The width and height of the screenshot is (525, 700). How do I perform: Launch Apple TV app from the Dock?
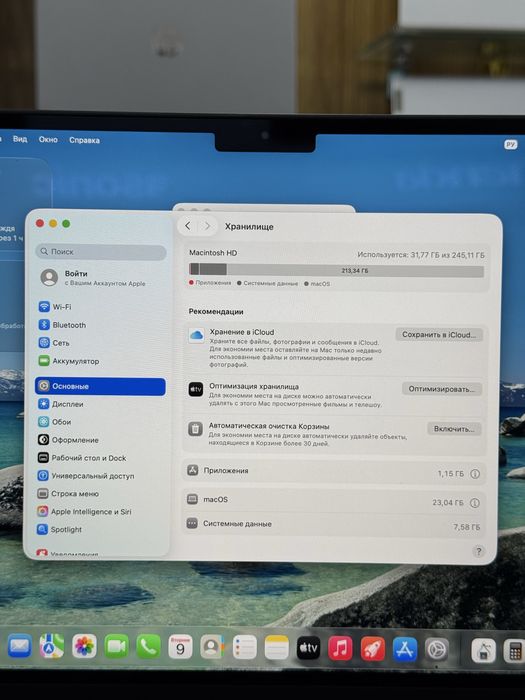tap(308, 648)
